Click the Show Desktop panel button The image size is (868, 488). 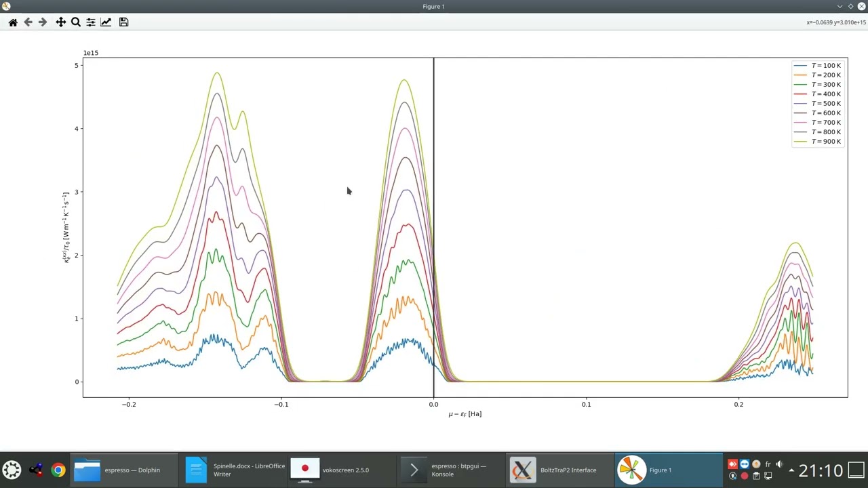pos(856,470)
